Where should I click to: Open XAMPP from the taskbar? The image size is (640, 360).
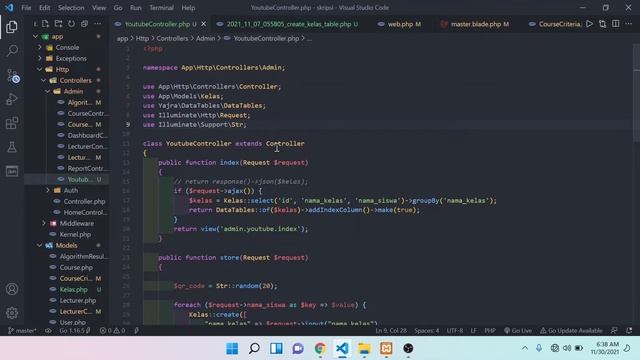coord(386,348)
